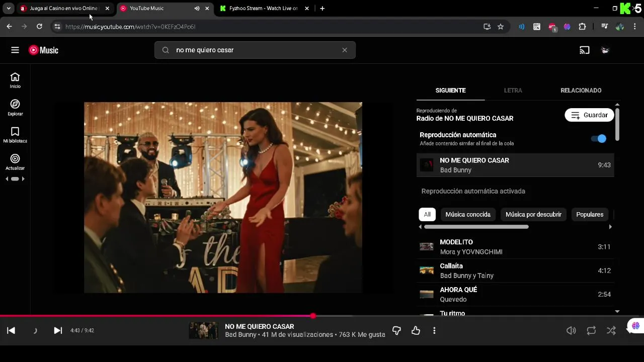The height and width of the screenshot is (362, 644).
Task: Click the search magnifier icon
Action: [166, 50]
